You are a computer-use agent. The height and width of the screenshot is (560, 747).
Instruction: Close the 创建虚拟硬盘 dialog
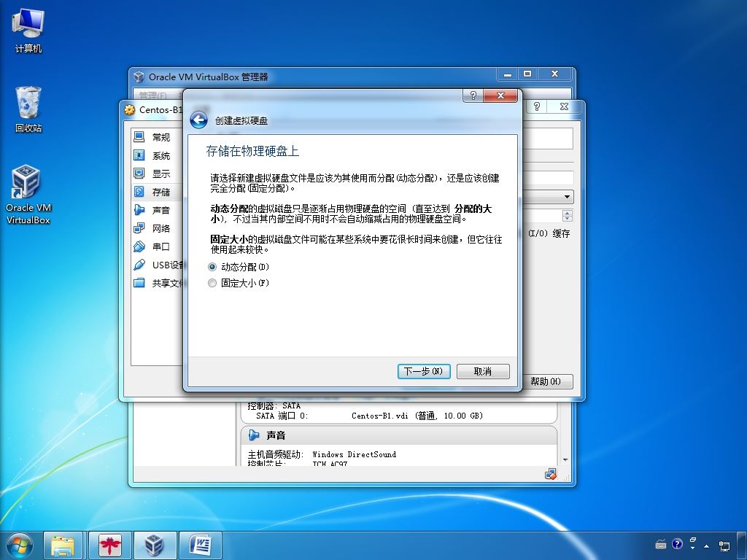click(500, 96)
